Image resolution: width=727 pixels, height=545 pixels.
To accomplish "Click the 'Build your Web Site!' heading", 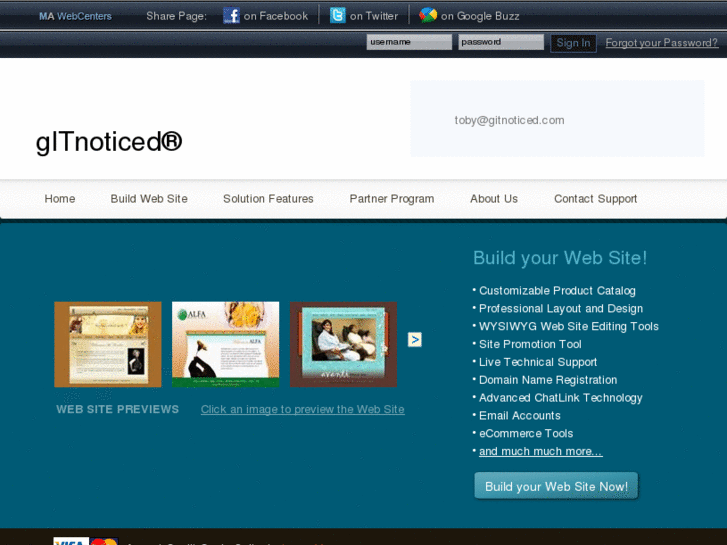I will pyautogui.click(x=560, y=258).
